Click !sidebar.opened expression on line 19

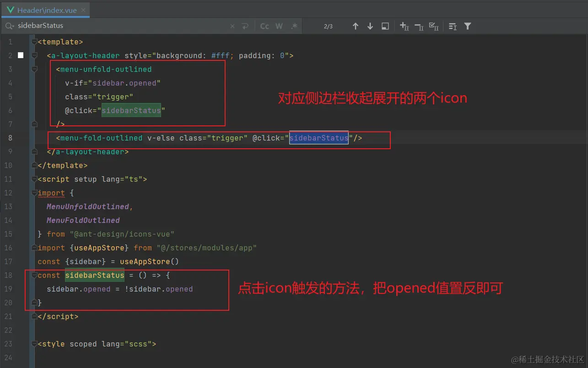(159, 289)
